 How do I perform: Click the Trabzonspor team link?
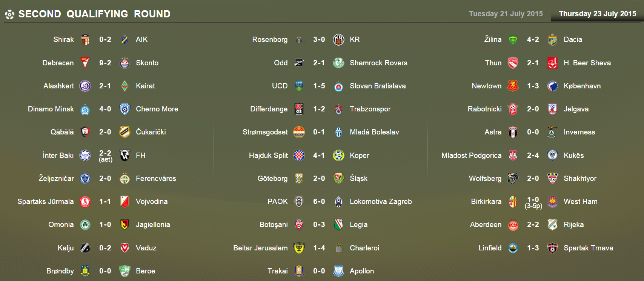[x=370, y=109]
